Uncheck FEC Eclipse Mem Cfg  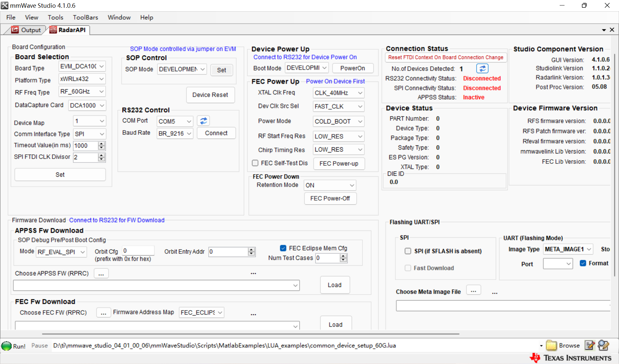coord(283,248)
